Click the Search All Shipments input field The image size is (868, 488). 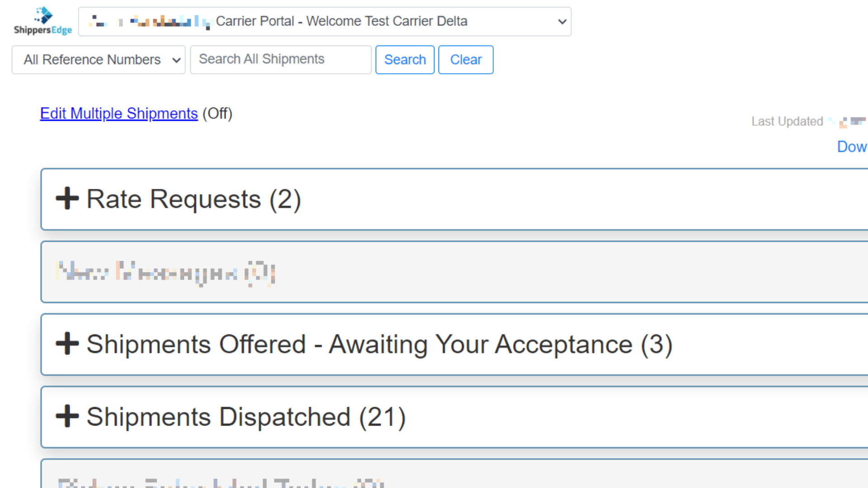(x=281, y=59)
